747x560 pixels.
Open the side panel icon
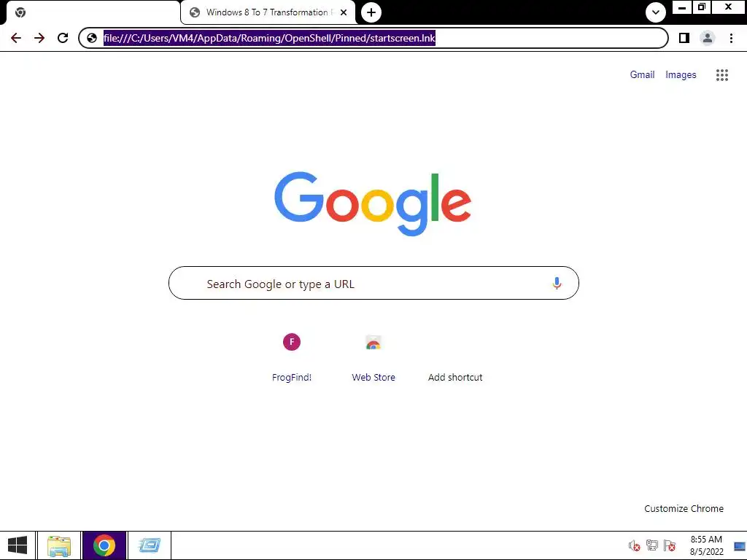[684, 38]
